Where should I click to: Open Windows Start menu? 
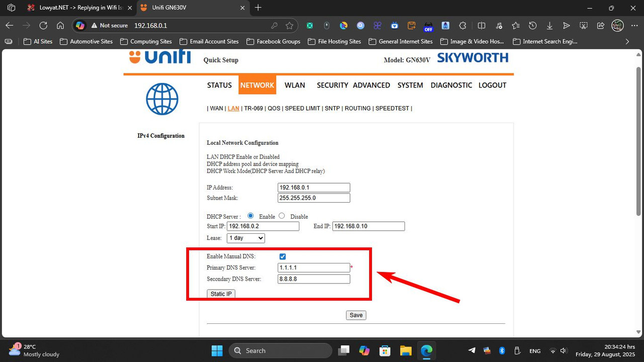click(x=217, y=350)
